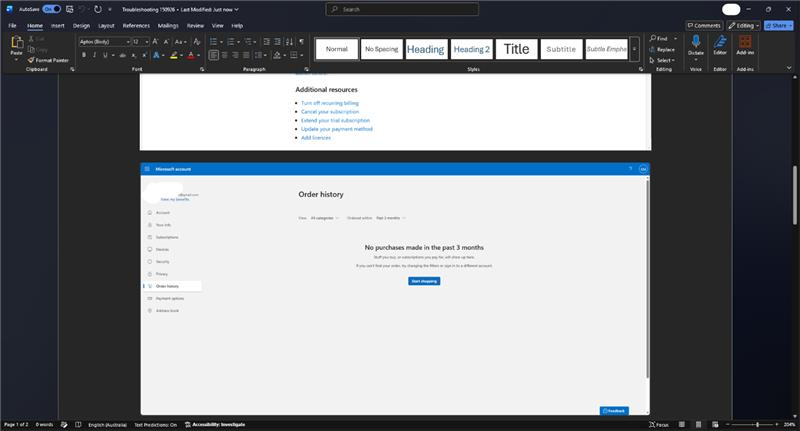Click the Shading paint bucket icon

pyautogui.click(x=277, y=55)
